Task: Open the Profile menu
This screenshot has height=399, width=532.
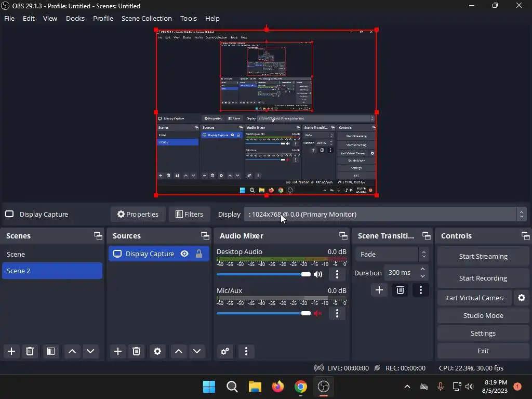Action: point(103,18)
